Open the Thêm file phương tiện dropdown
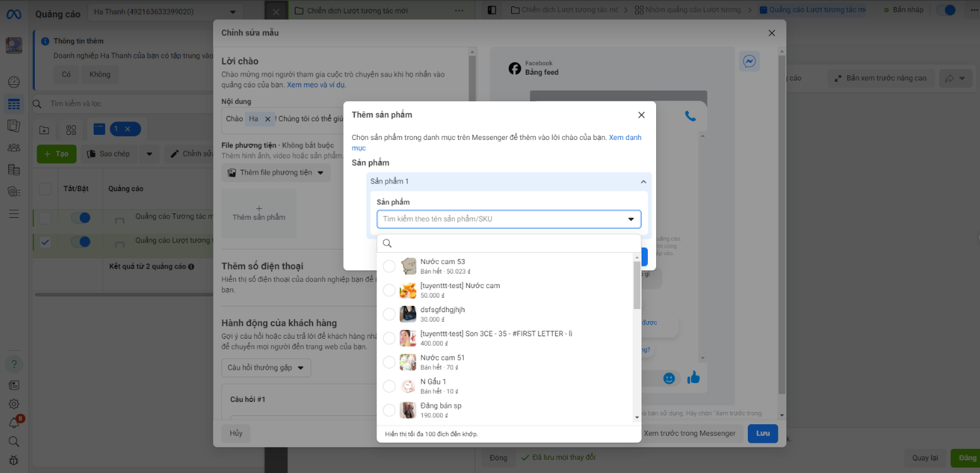980x473 pixels. click(x=276, y=173)
